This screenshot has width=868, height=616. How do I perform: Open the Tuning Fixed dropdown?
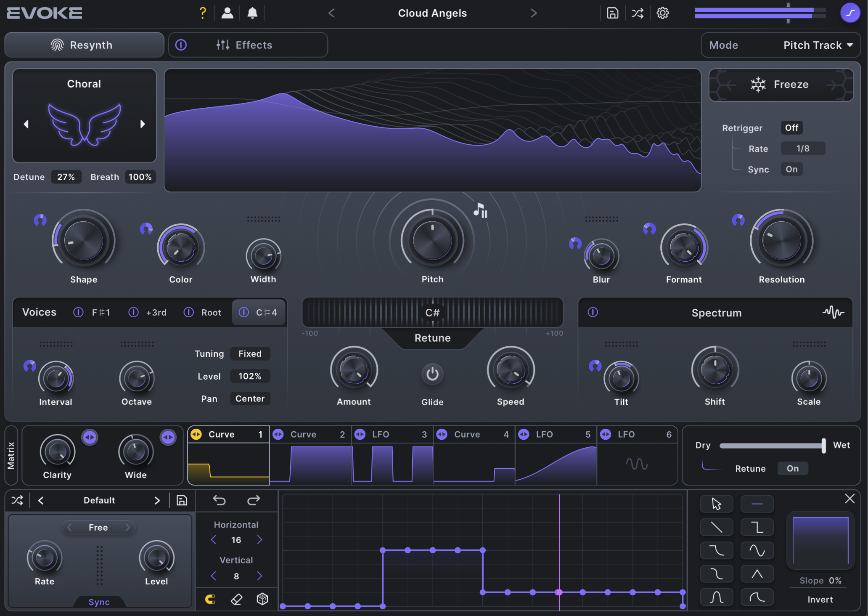tap(250, 353)
